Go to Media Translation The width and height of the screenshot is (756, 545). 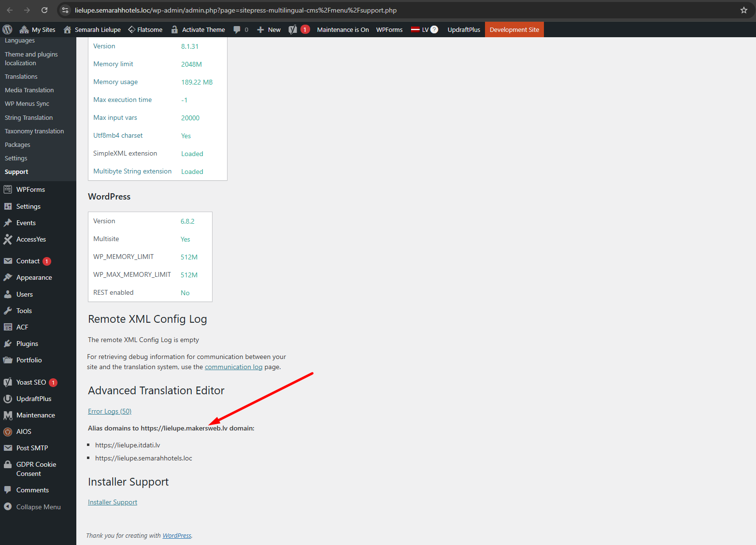pos(29,90)
